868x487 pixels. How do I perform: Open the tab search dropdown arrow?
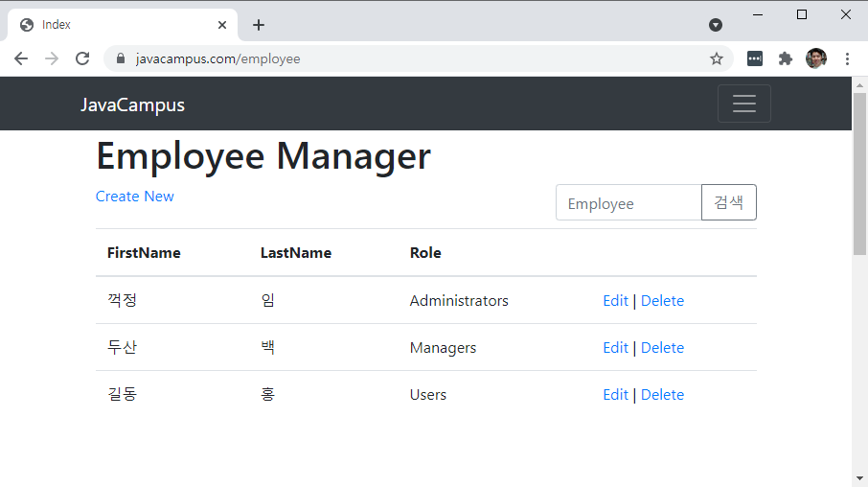[715, 25]
